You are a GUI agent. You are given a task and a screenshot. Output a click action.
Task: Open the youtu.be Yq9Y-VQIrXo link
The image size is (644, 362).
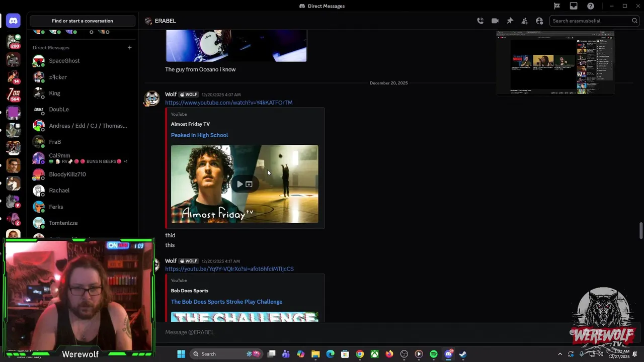pyautogui.click(x=229, y=269)
